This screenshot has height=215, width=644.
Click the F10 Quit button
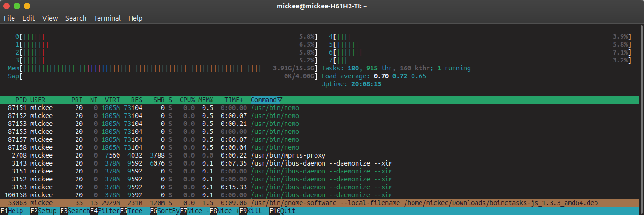coord(282,211)
